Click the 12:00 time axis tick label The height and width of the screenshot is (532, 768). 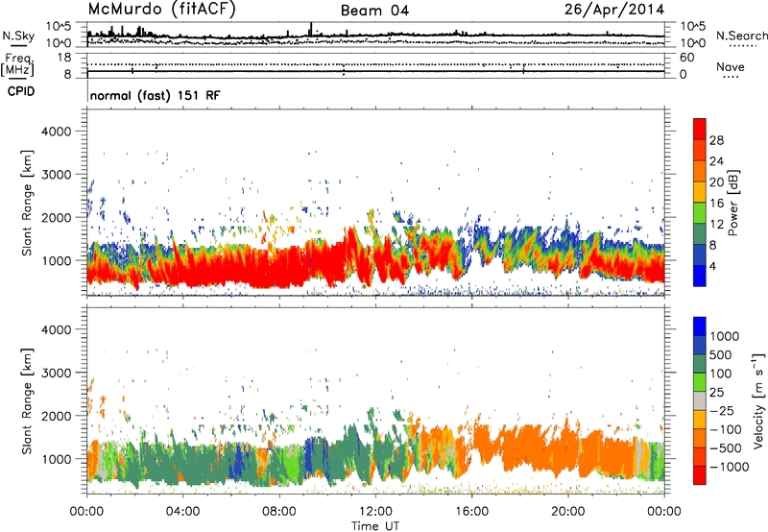tap(375, 512)
